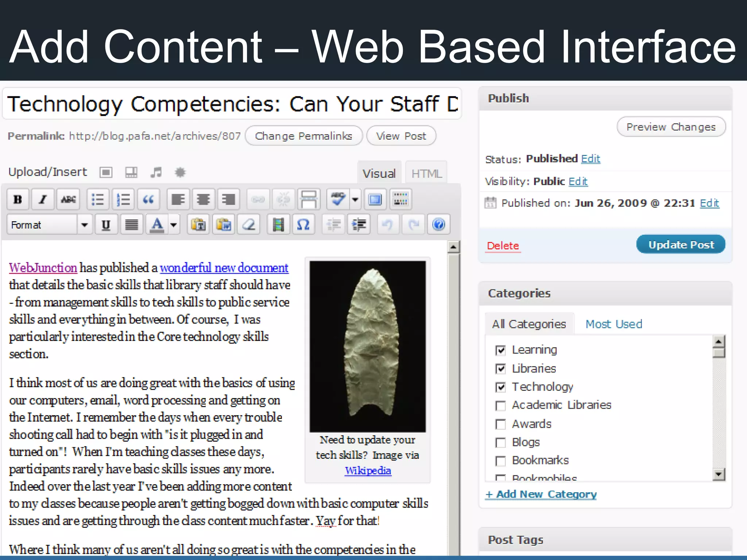The width and height of the screenshot is (747, 560).
Task: Undo the last edit
Action: 388,225
